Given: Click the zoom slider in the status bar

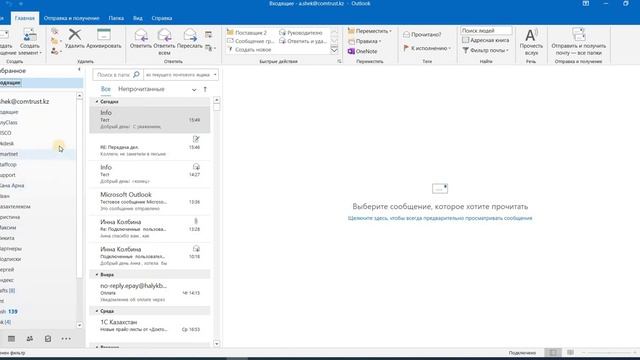Looking at the screenshot, I should [x=609, y=353].
